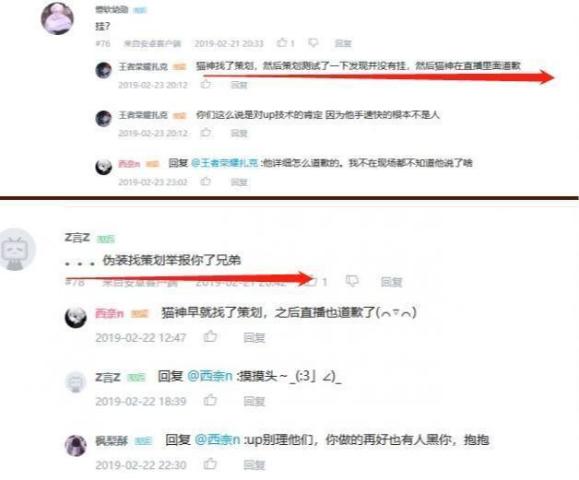Open @王者荣耀扎克 mention link

(x=225, y=163)
